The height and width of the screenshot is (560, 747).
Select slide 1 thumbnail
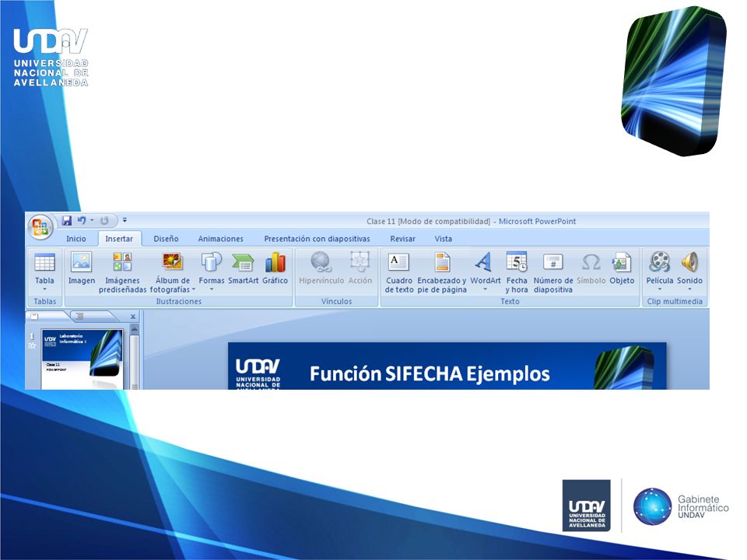pyautogui.click(x=82, y=359)
